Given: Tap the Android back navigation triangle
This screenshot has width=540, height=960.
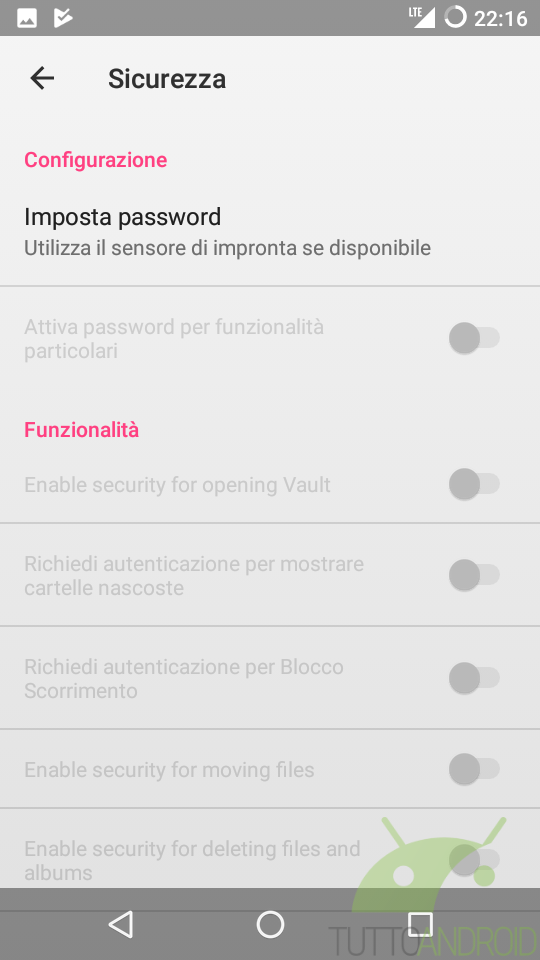Looking at the screenshot, I should [x=121, y=923].
